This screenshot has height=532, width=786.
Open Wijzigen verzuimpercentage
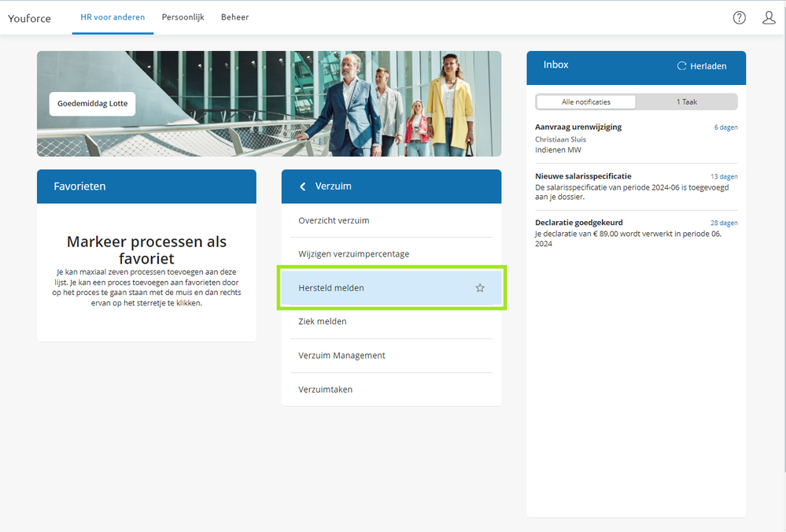pyautogui.click(x=392, y=254)
